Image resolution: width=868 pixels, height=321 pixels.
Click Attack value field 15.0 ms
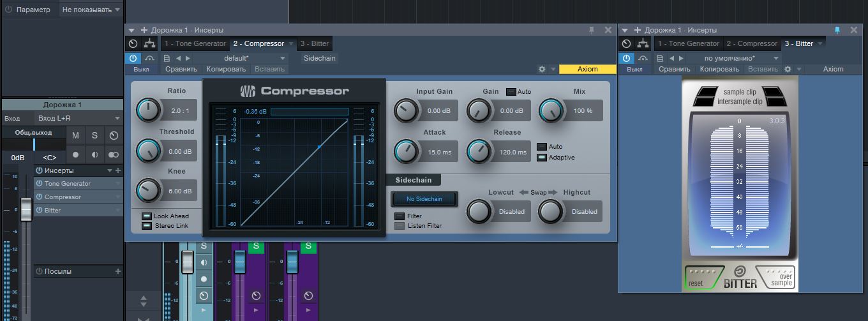[x=439, y=153]
